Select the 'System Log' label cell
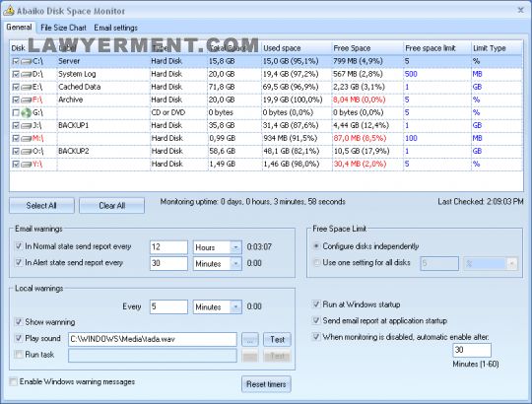Viewport: 532px width, 404px height. pos(103,74)
